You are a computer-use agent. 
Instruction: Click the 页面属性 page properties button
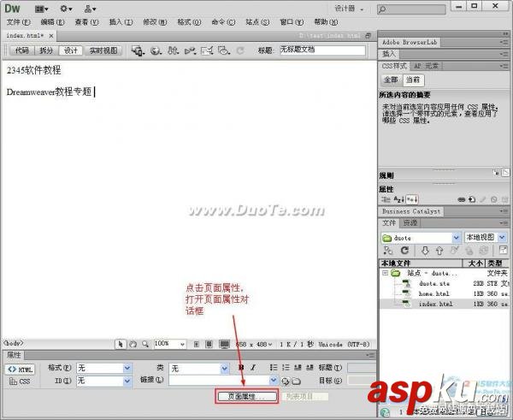coord(246,396)
